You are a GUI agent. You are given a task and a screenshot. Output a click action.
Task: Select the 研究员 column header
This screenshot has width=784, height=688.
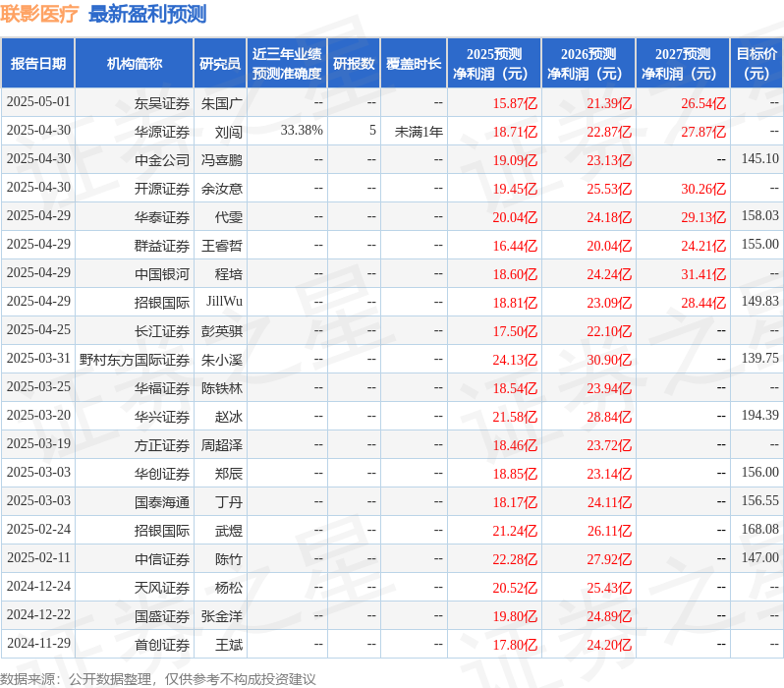pyautogui.click(x=220, y=64)
